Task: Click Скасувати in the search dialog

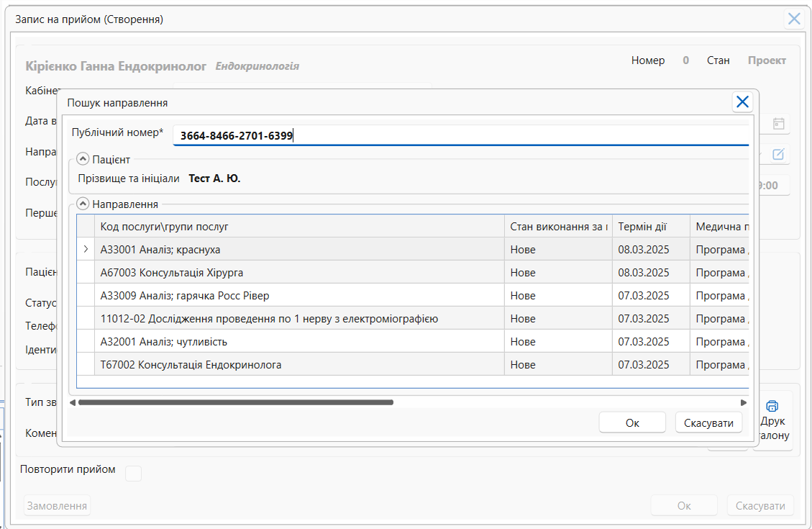Action: point(708,422)
